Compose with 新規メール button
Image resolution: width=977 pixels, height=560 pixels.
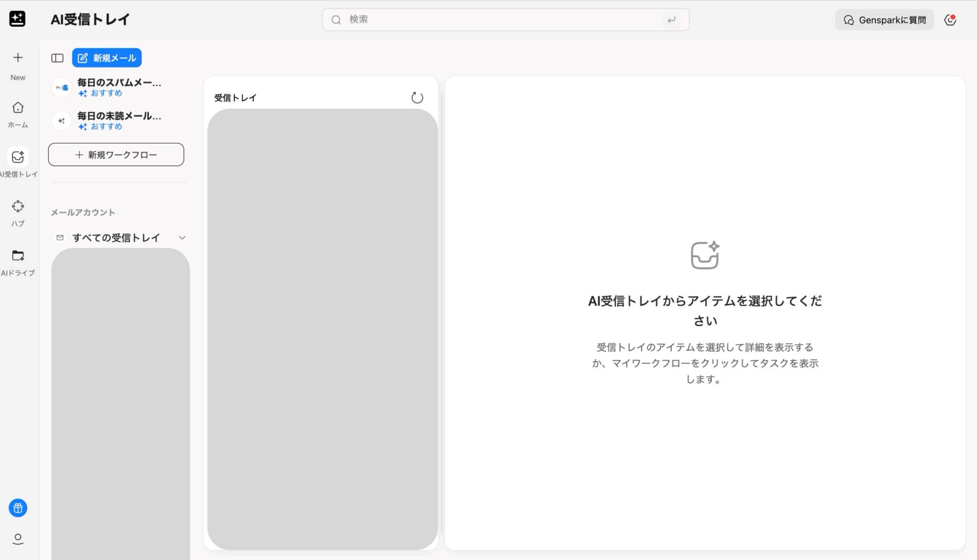107,58
